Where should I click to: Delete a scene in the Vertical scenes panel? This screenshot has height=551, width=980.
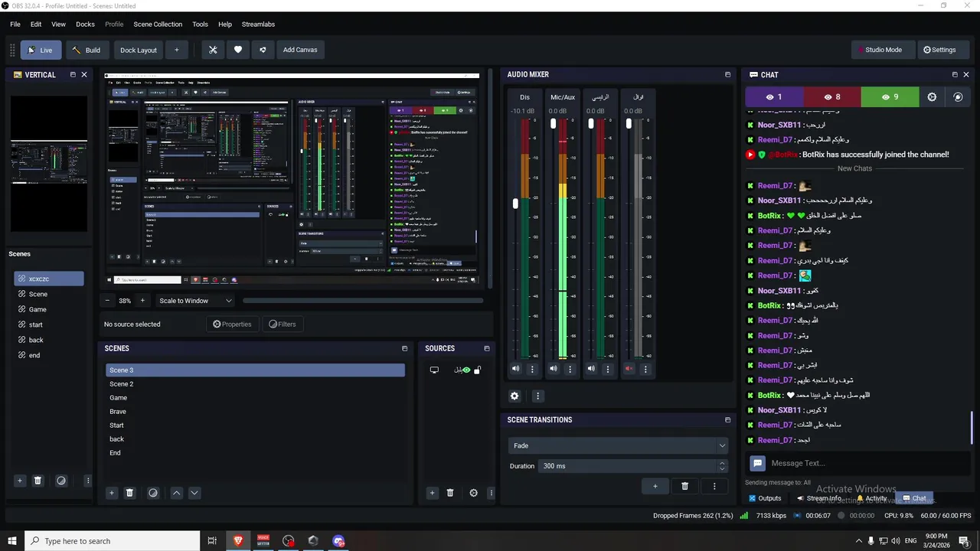38,481
